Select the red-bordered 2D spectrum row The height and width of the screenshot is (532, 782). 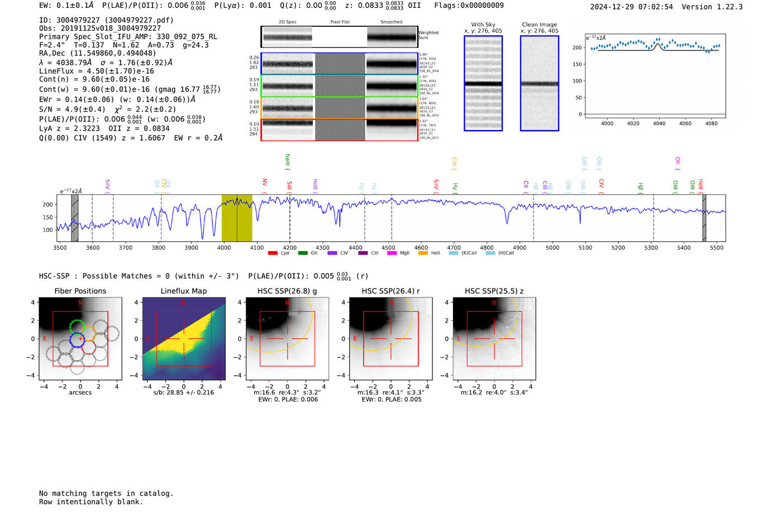(x=339, y=130)
